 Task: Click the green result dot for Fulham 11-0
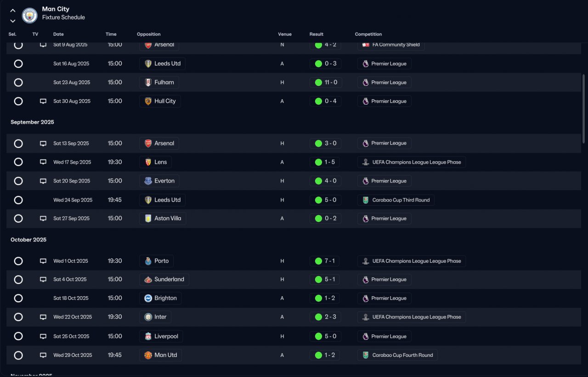318,83
